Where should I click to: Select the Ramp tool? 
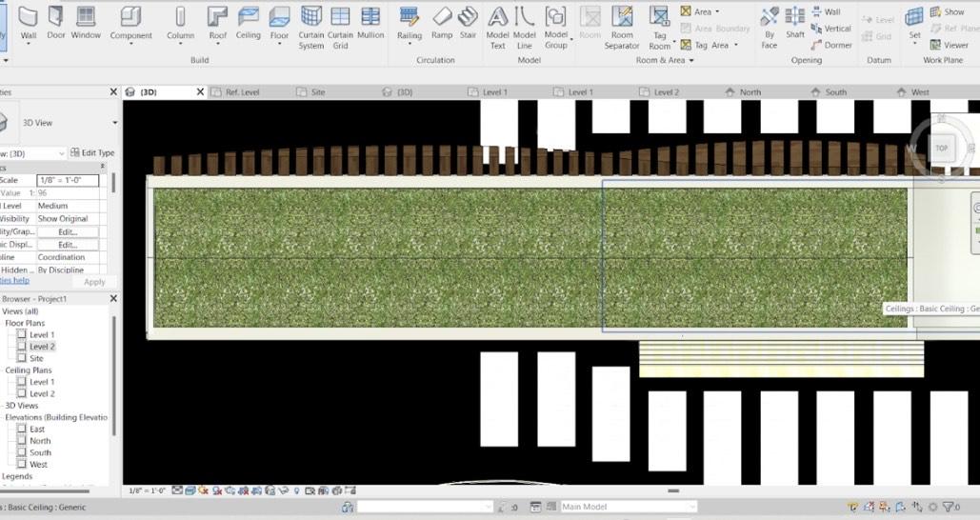(x=442, y=23)
